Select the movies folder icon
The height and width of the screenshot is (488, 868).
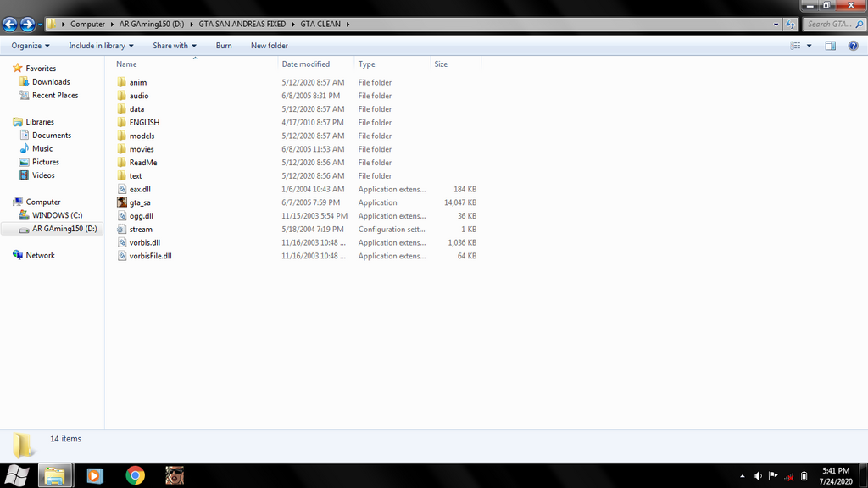click(x=122, y=149)
